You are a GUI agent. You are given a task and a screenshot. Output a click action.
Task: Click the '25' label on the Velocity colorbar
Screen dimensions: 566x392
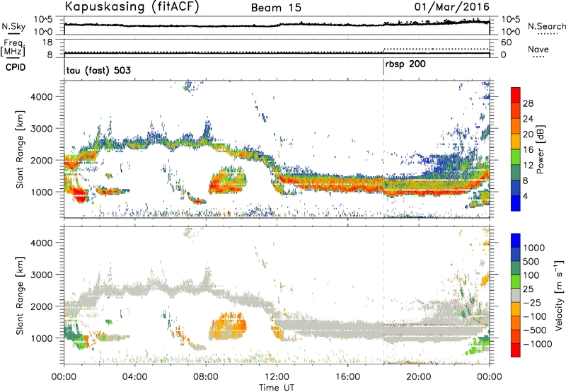[528, 289]
